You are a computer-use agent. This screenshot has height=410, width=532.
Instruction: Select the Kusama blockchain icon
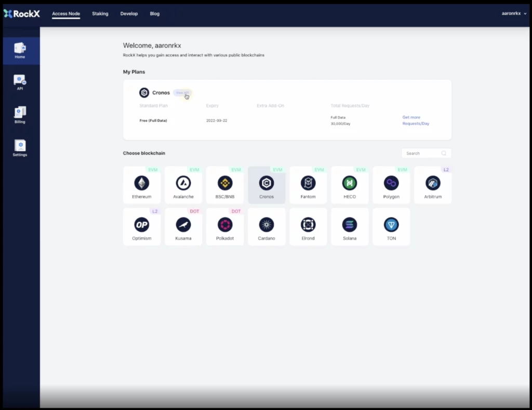(x=183, y=225)
